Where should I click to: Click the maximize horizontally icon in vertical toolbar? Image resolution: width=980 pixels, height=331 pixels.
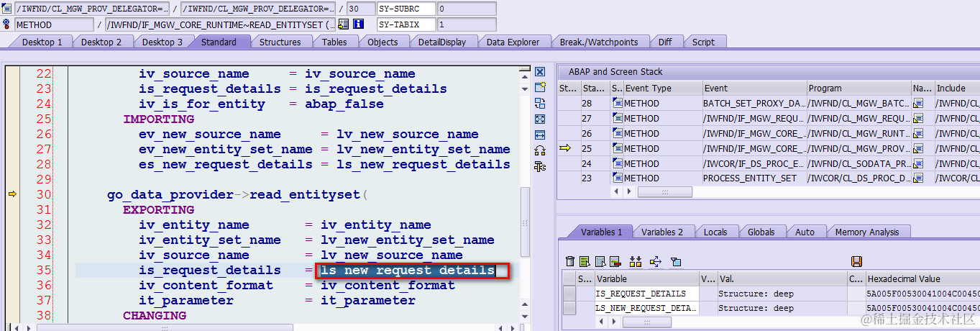[540, 135]
